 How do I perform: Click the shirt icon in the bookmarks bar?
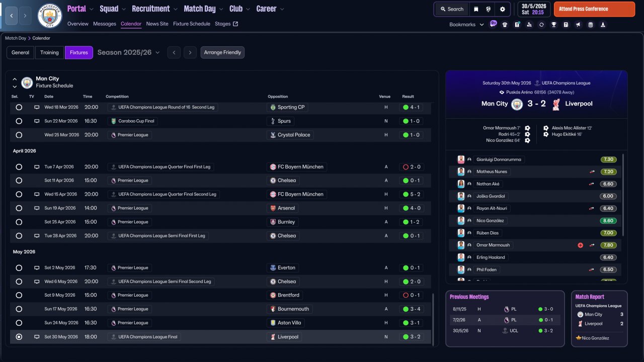[505, 25]
